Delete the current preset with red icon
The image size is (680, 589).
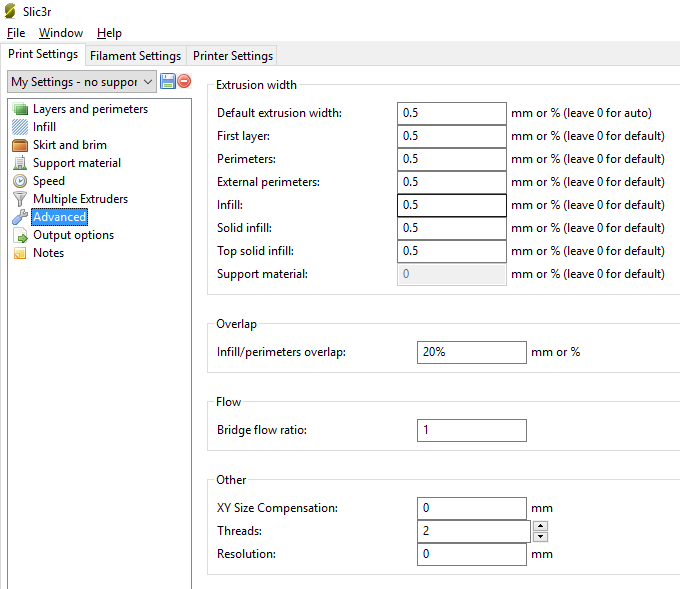184,81
